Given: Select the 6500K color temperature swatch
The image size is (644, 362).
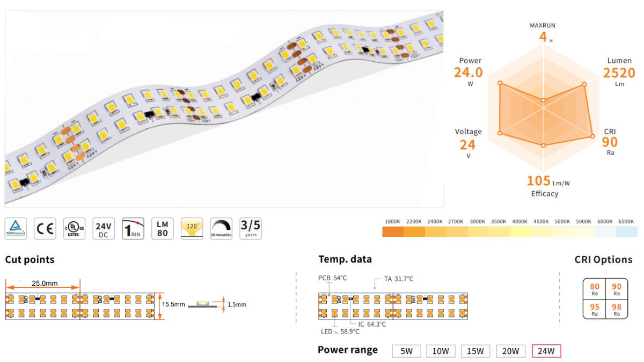Looking at the screenshot, I should point(626,232).
